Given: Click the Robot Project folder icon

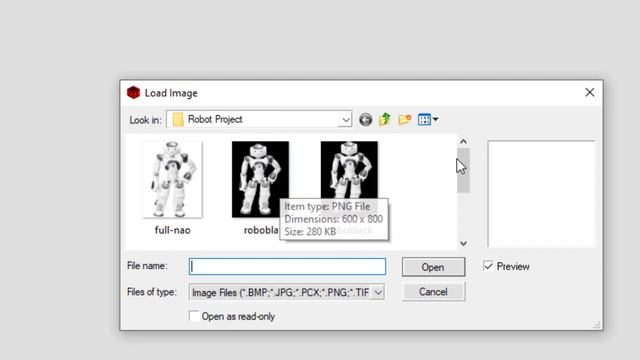Looking at the screenshot, I should (178, 120).
